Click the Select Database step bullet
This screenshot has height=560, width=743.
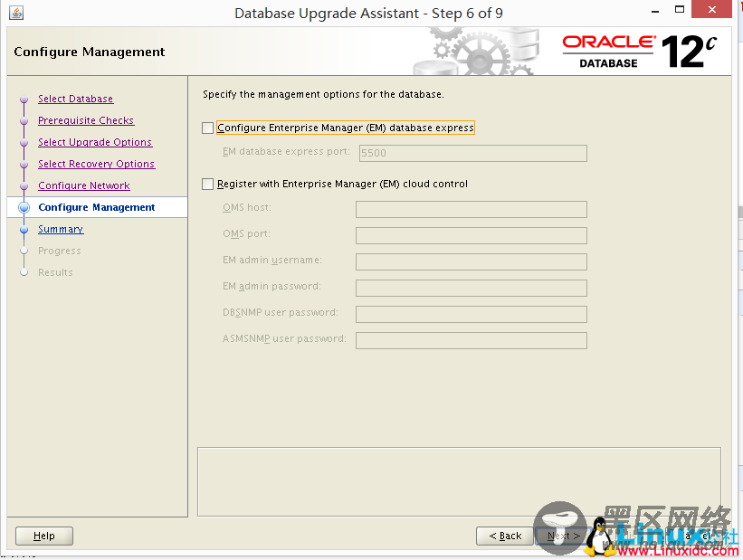click(x=24, y=100)
